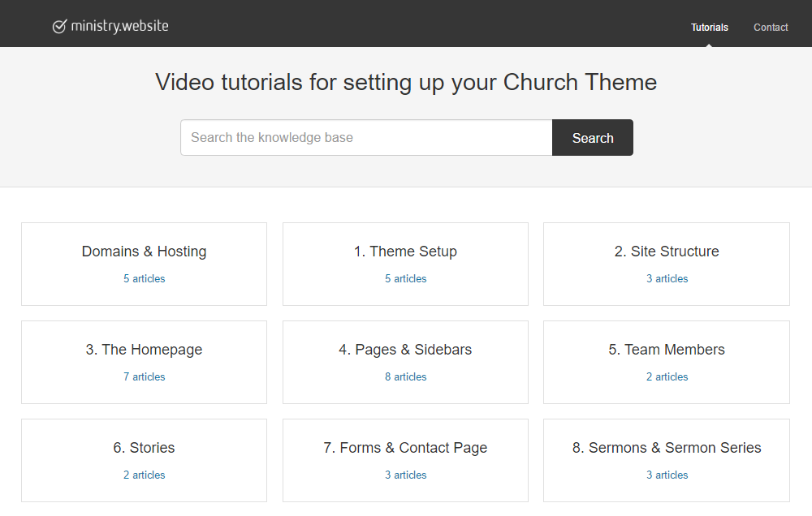This screenshot has height=516, width=812.
Task: Click '5 articles' under Domains & Hosting
Action: pos(144,279)
